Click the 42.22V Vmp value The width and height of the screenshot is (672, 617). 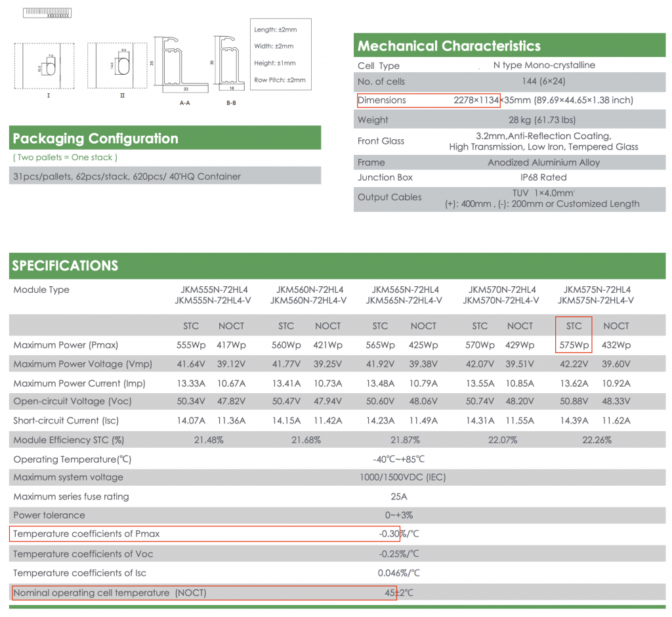[574, 364]
